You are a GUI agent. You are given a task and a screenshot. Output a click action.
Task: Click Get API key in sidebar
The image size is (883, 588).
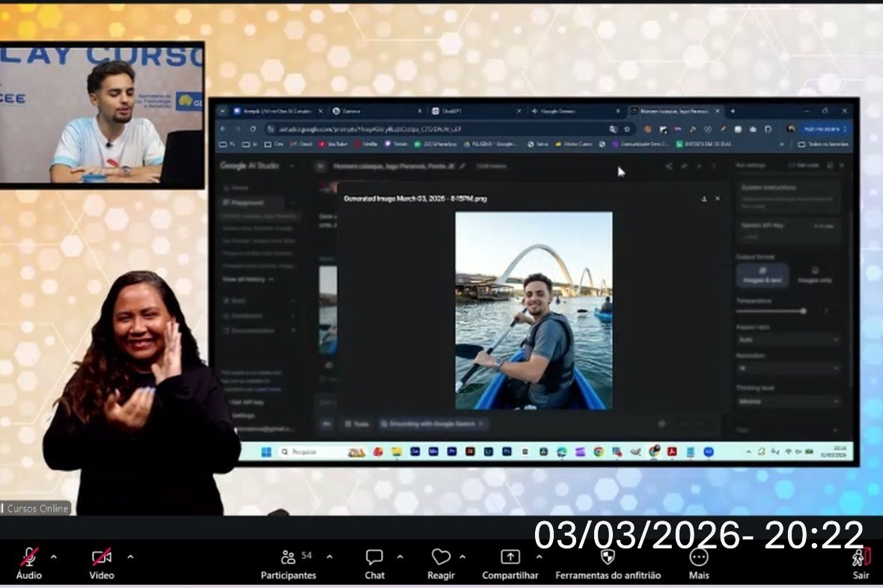[247, 402]
